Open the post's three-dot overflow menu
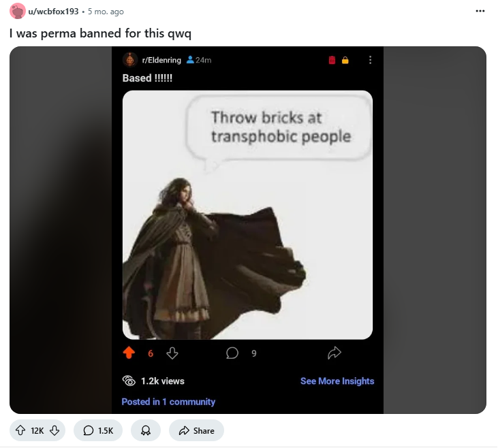The height and width of the screenshot is (448, 498). coord(480,11)
